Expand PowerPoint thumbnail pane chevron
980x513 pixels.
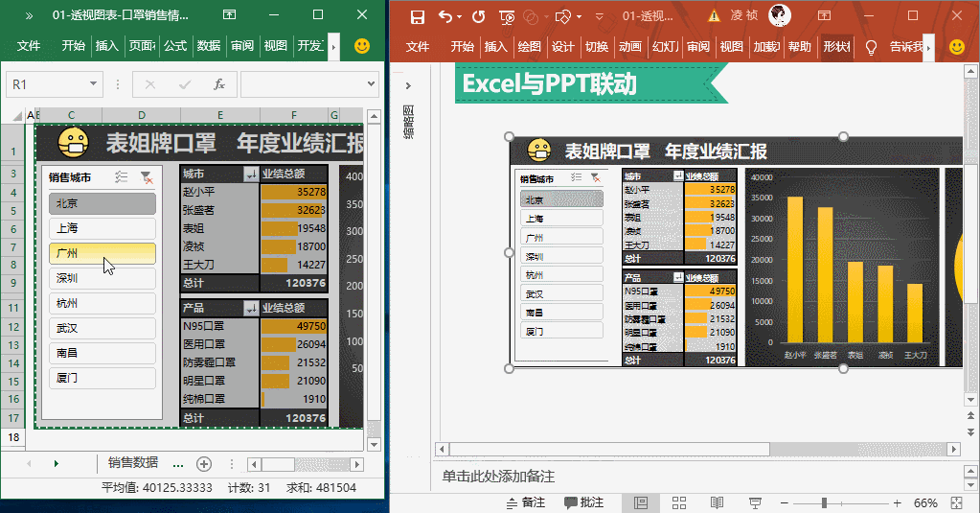click(x=408, y=85)
